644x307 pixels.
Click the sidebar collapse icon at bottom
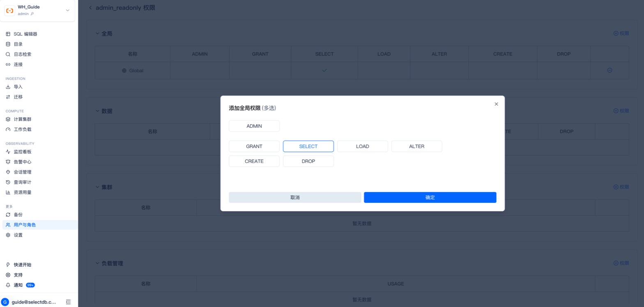68,302
